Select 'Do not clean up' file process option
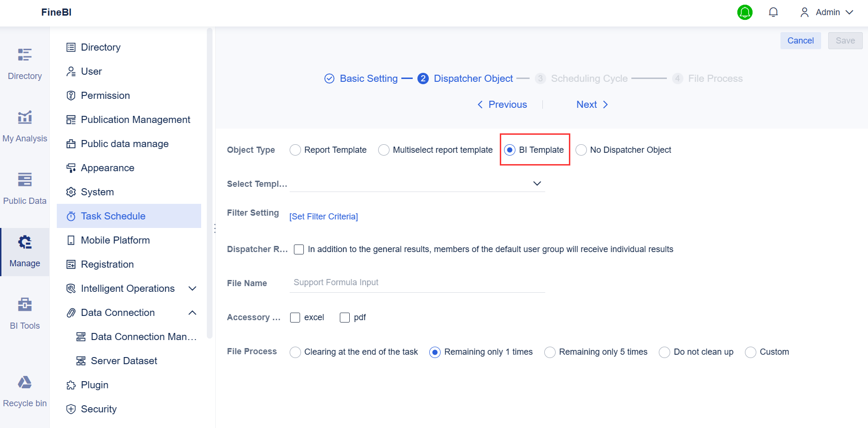868x428 pixels. tap(664, 352)
